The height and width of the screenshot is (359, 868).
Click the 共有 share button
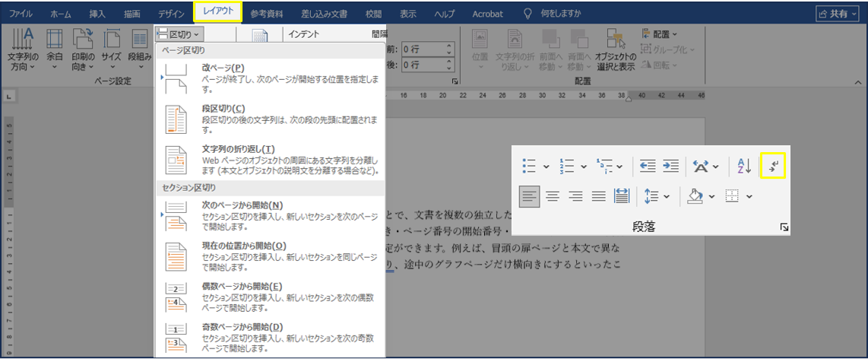click(x=837, y=14)
